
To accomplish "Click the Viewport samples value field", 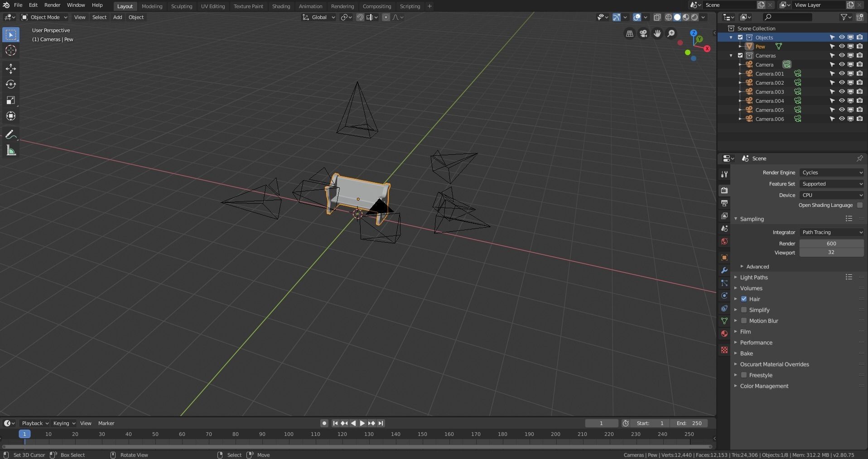I will [831, 253].
